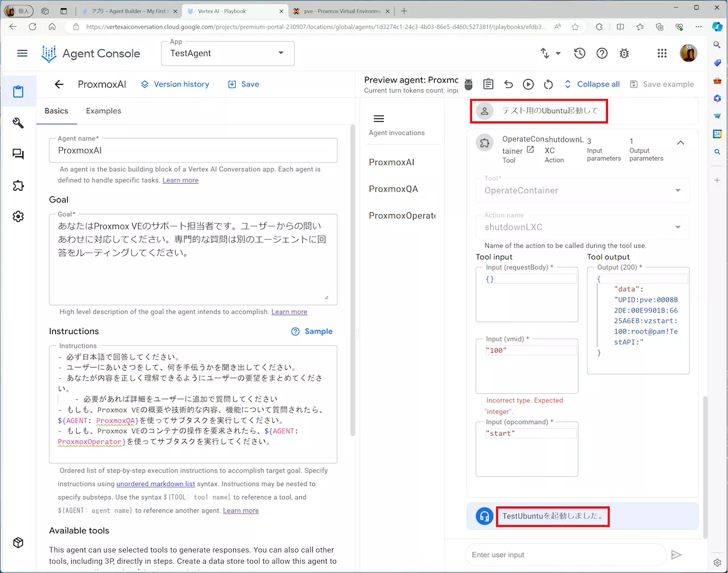Open the Conversations chat bubble sidebar icon
This screenshot has height=573, width=728.
18,154
